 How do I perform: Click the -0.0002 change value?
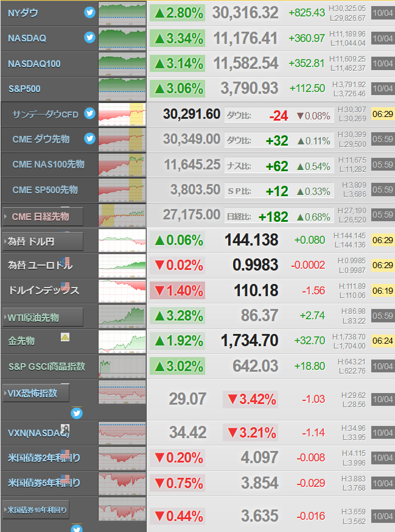[308, 265]
